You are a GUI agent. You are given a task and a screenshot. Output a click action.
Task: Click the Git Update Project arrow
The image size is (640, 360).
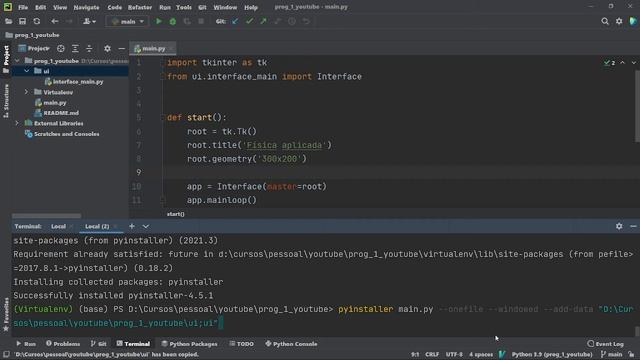(x=235, y=21)
